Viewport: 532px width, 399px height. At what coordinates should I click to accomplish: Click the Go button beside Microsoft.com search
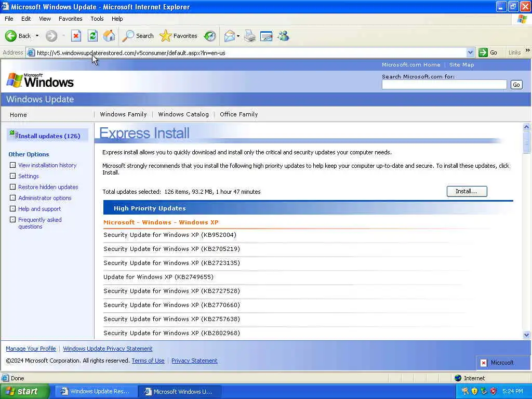(x=516, y=85)
